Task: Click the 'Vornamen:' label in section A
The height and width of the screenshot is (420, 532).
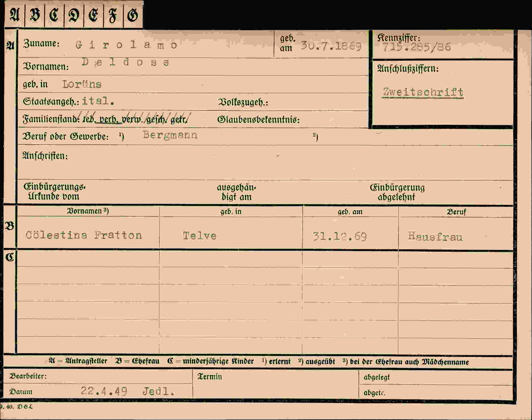Action: click(x=46, y=67)
